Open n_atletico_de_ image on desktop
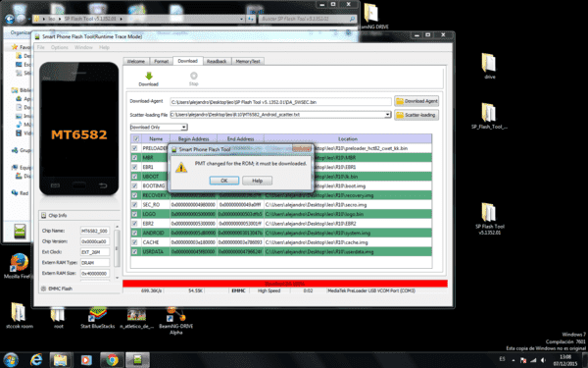 pos(136,318)
